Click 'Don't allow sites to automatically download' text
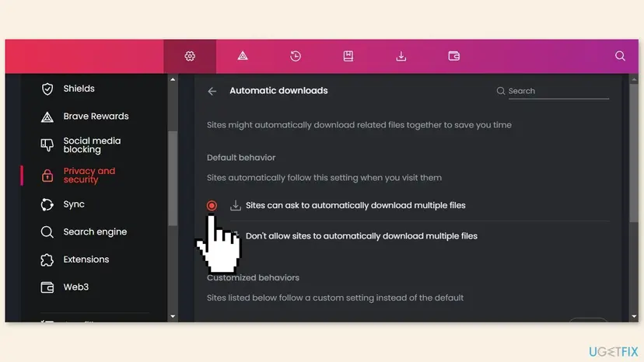The image size is (644, 362). (x=362, y=236)
